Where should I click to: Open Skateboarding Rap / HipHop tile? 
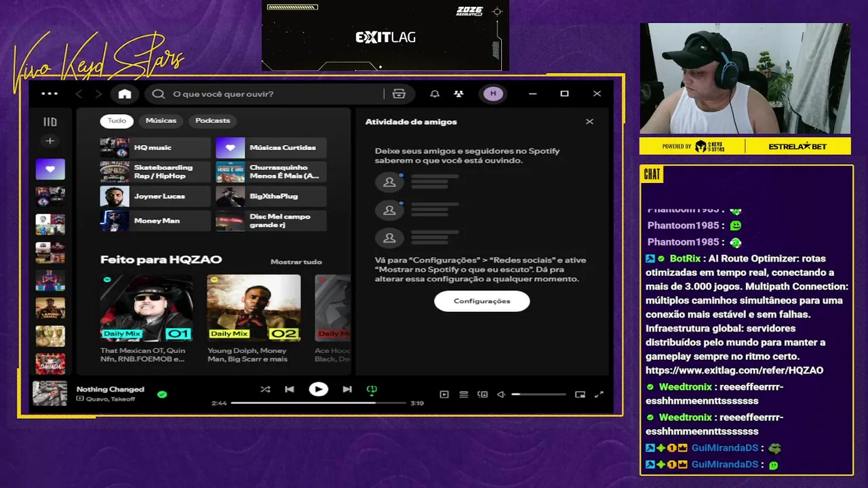pos(155,172)
